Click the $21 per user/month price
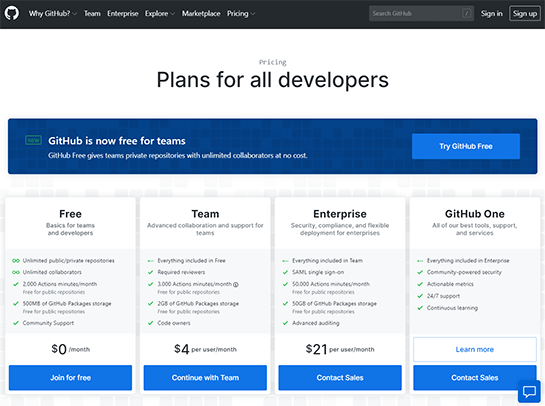The image size is (545, 406). [340, 349]
